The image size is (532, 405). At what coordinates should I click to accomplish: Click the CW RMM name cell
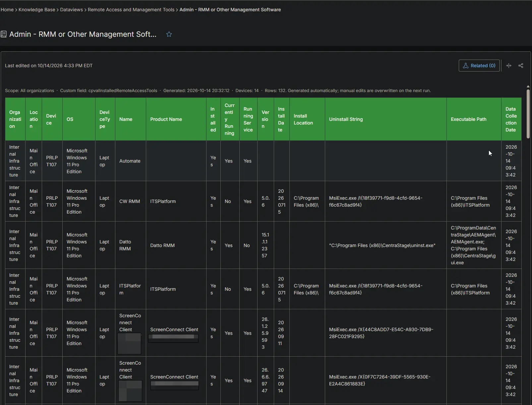pyautogui.click(x=130, y=201)
